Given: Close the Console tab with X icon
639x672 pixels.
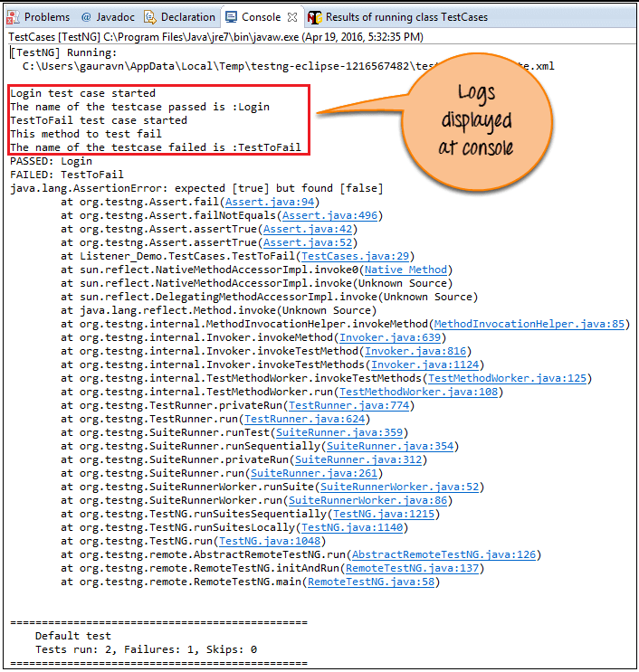Looking at the screenshot, I should [x=294, y=17].
